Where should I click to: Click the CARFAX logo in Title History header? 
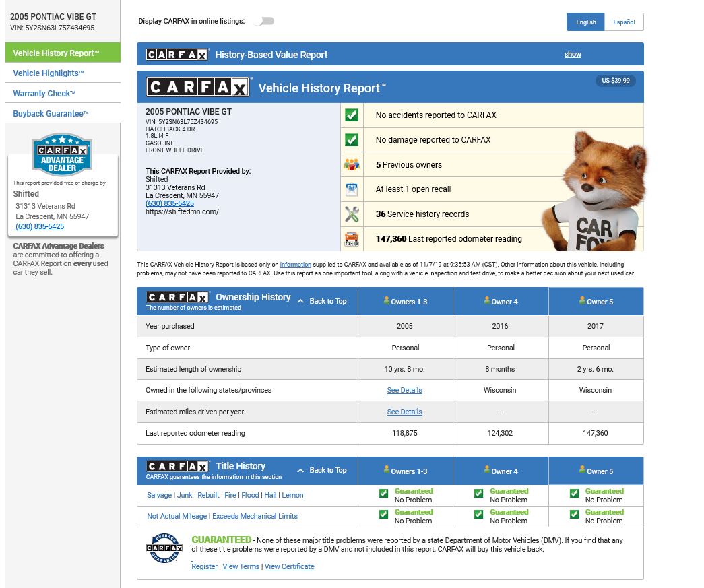point(178,466)
